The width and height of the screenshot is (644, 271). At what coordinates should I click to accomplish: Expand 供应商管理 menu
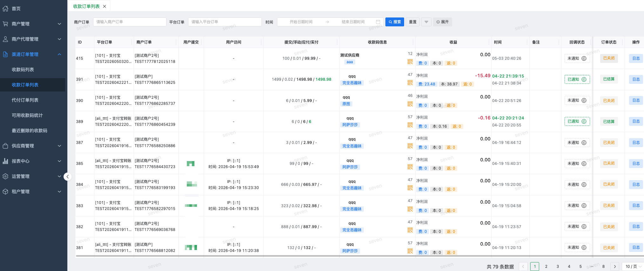(x=59, y=146)
